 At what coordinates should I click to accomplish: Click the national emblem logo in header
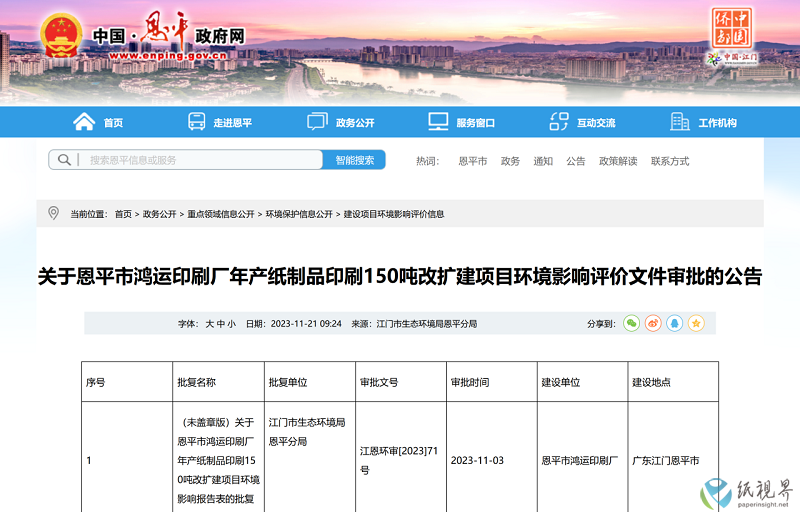(61, 35)
